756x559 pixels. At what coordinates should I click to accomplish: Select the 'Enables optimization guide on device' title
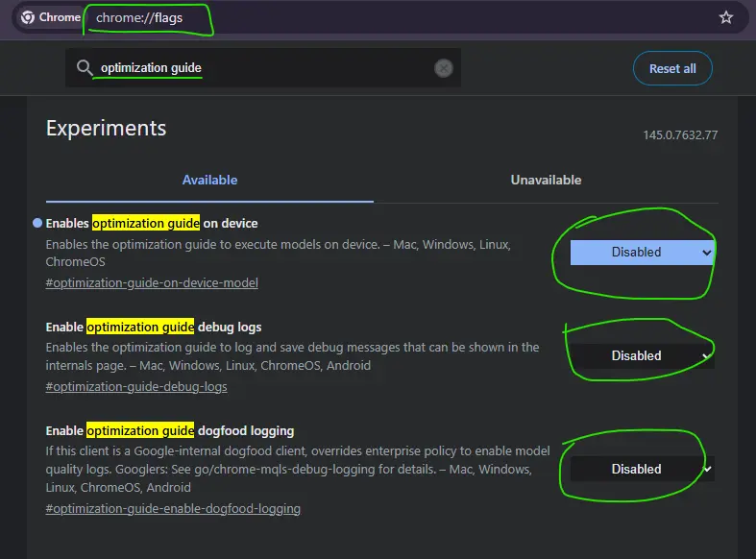click(152, 223)
